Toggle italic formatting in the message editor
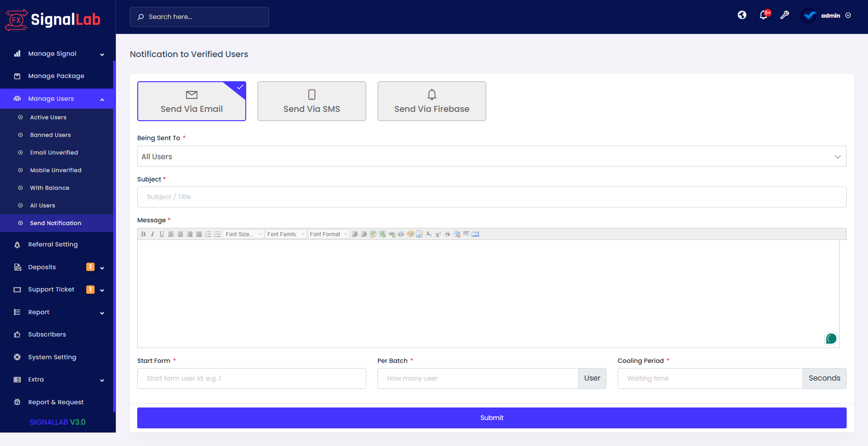 pos(153,234)
